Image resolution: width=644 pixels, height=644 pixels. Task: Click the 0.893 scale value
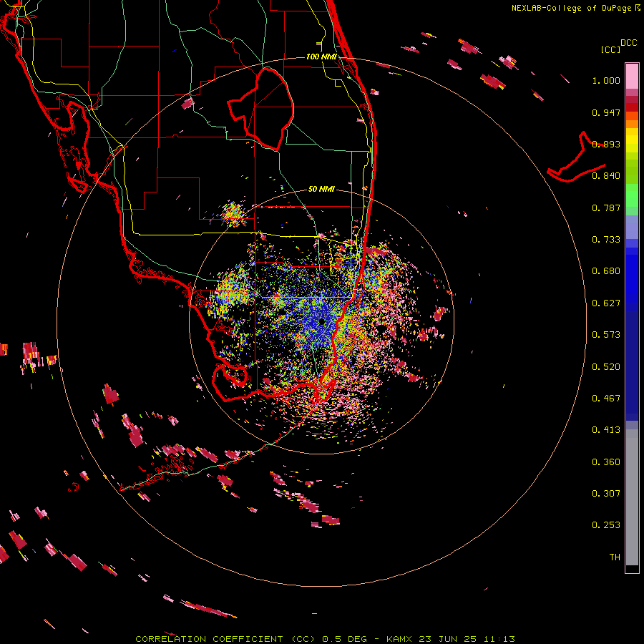tap(606, 144)
